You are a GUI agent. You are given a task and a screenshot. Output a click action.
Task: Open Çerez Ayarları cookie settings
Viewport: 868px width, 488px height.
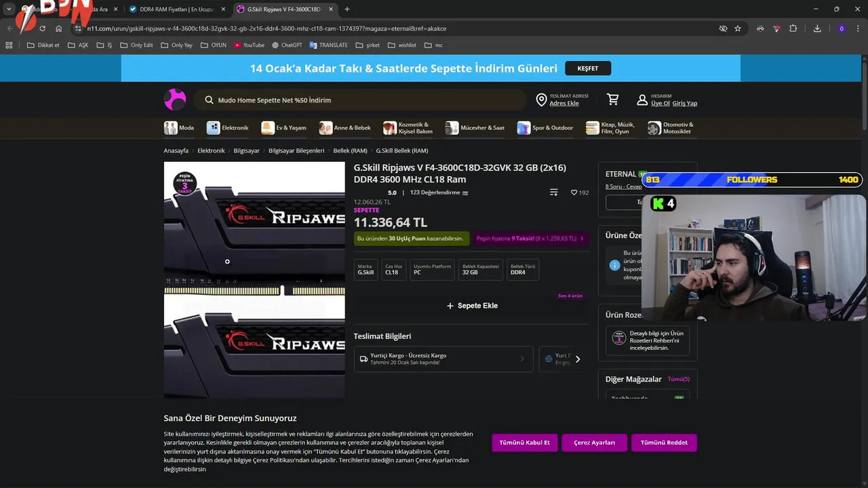click(x=594, y=443)
